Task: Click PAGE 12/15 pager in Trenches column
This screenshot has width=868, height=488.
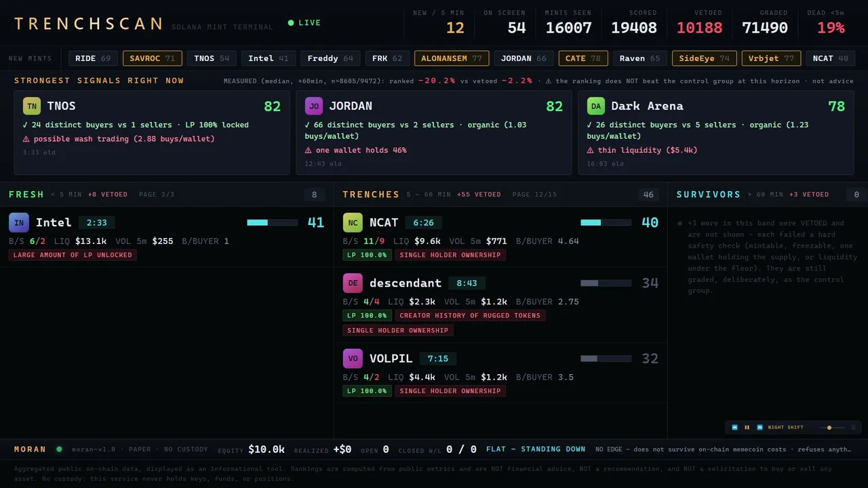Action: 534,195
